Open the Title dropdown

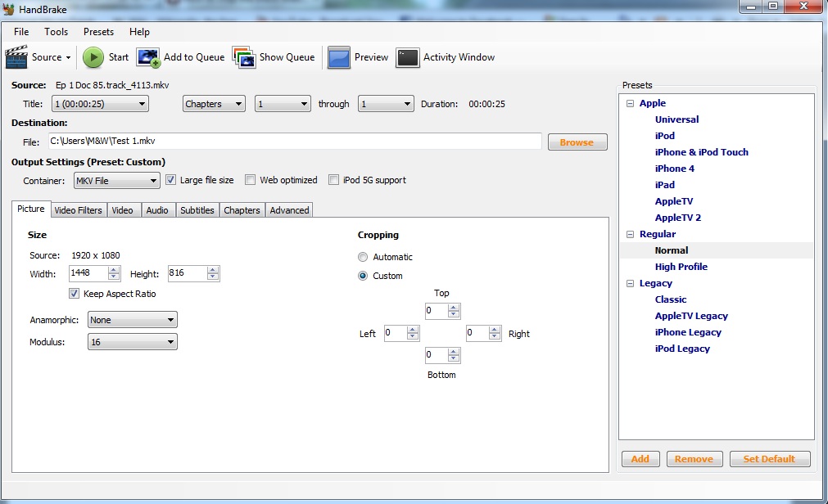[x=100, y=104]
